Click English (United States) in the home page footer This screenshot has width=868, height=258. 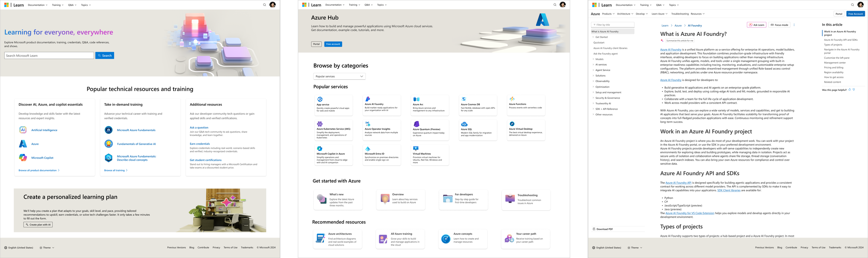point(19,248)
